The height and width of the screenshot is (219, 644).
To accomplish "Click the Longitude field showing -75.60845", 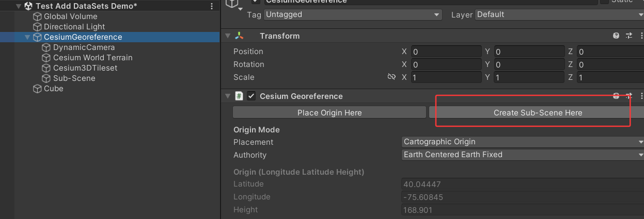I will 523,197.
